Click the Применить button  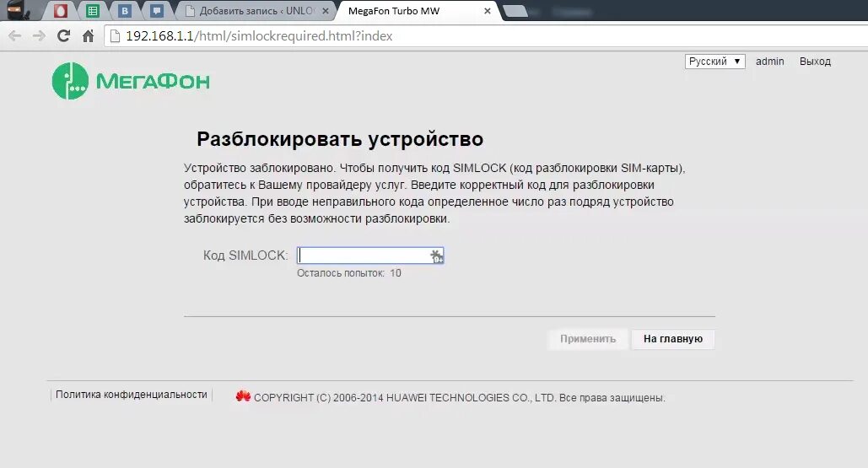click(x=588, y=339)
